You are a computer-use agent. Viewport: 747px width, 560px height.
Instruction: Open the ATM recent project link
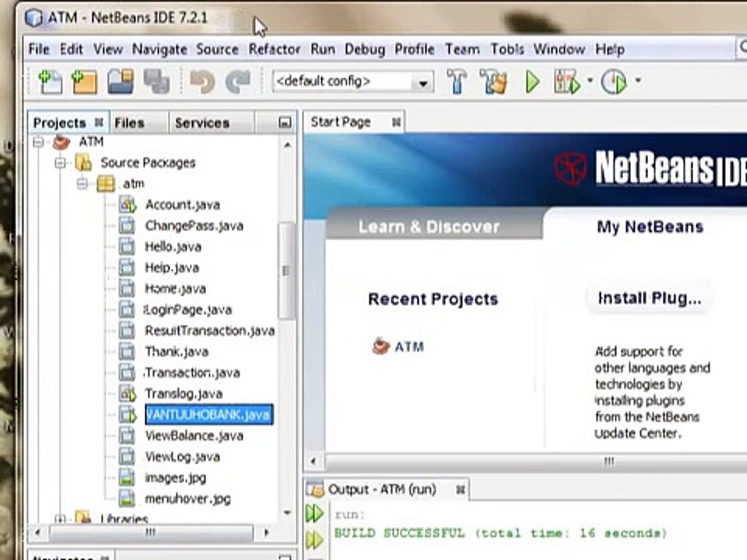pos(409,346)
